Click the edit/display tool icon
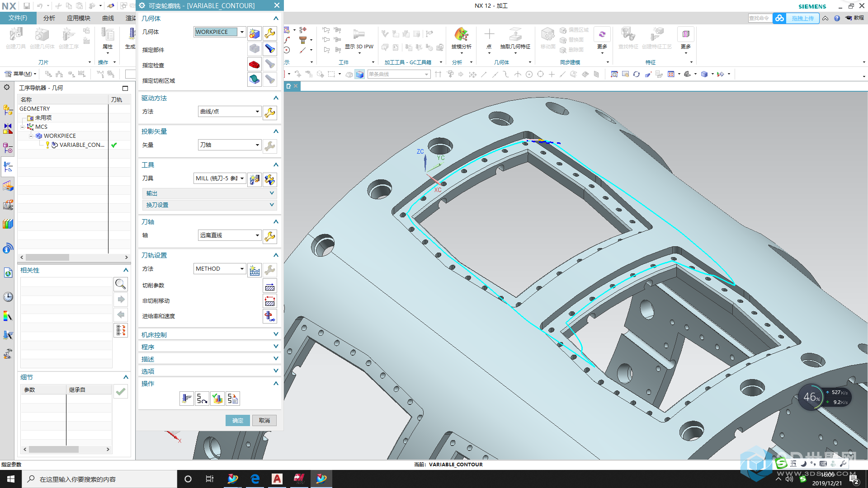 pyautogui.click(x=270, y=179)
